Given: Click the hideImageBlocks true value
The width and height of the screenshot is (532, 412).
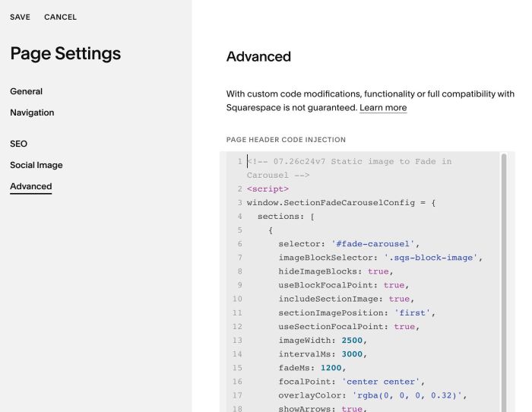Looking at the screenshot, I should [x=378, y=271].
